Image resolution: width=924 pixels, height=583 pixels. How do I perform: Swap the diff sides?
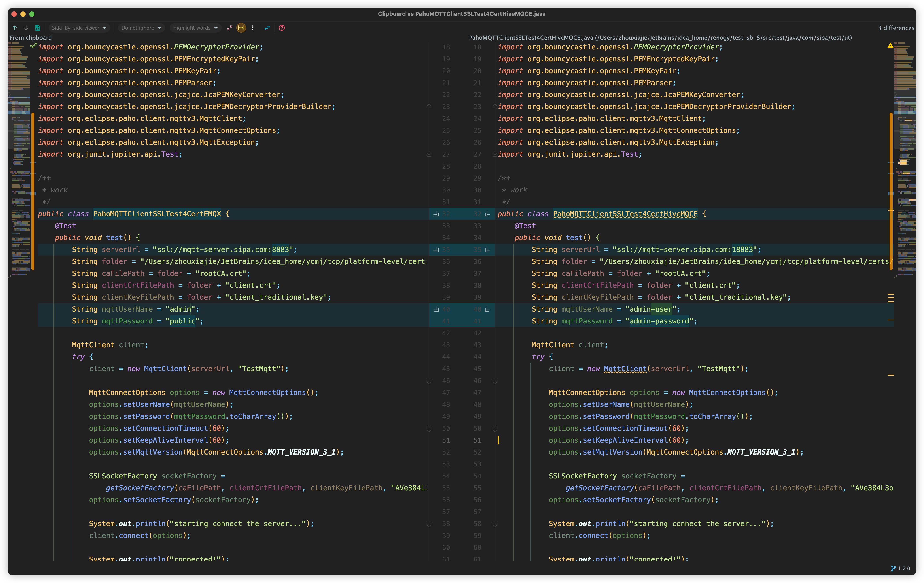pos(267,28)
